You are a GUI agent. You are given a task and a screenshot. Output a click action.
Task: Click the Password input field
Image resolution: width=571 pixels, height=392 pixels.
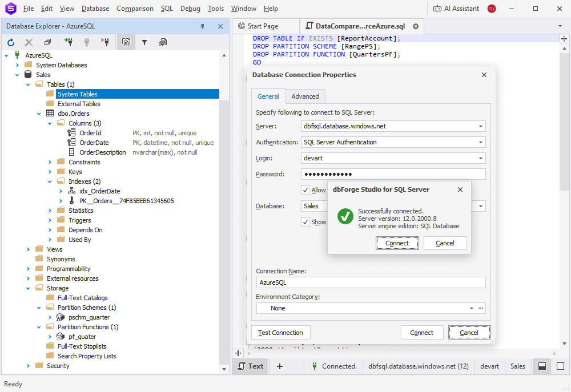[393, 174]
